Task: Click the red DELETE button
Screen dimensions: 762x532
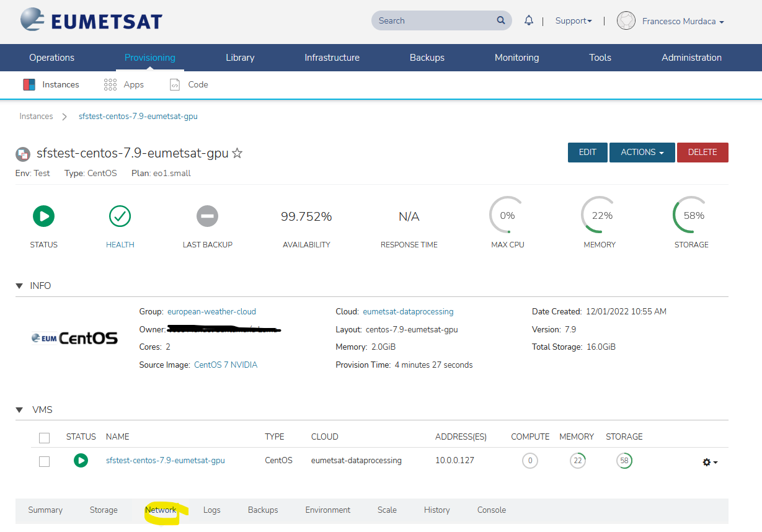Action: click(x=702, y=153)
